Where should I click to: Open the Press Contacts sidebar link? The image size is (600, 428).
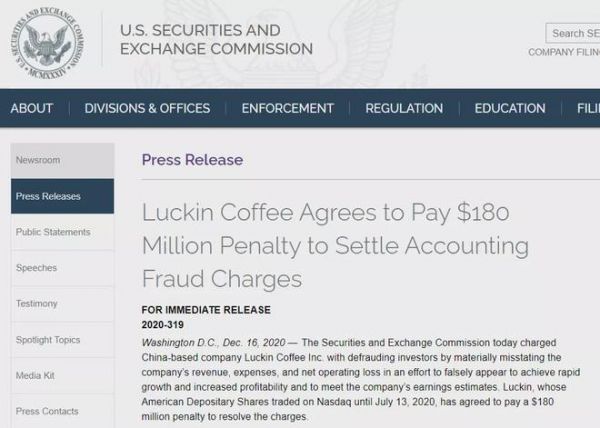(x=47, y=411)
